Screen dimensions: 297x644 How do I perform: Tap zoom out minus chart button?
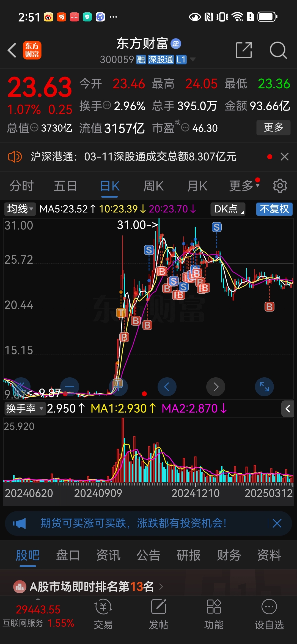click(70, 387)
